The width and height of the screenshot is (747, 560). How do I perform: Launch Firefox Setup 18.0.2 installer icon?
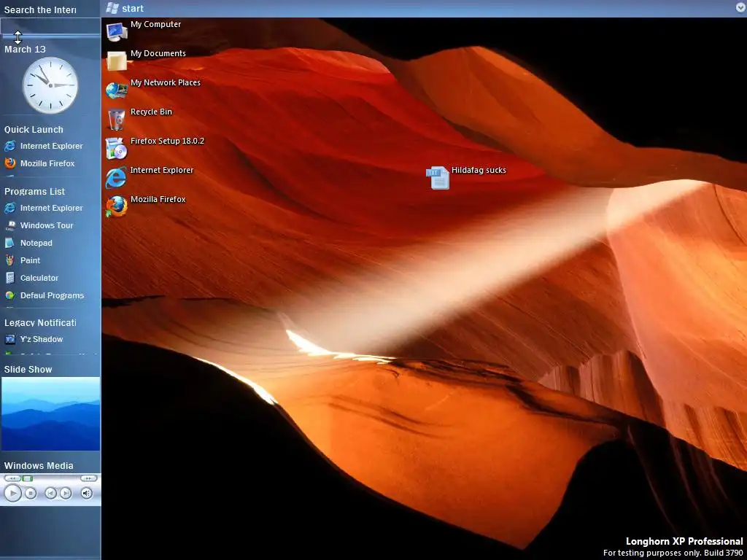(117, 148)
